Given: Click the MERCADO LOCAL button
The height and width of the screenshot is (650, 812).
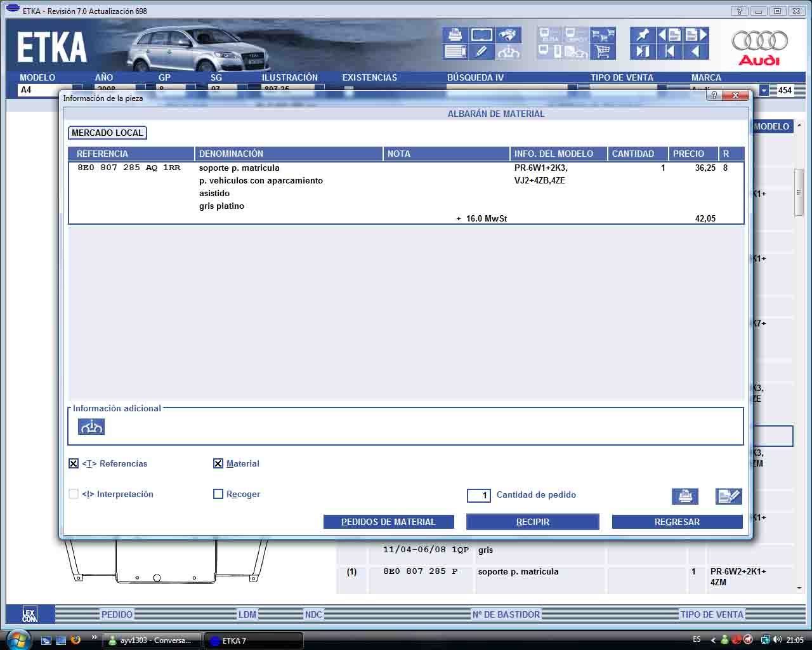Looking at the screenshot, I should point(107,133).
